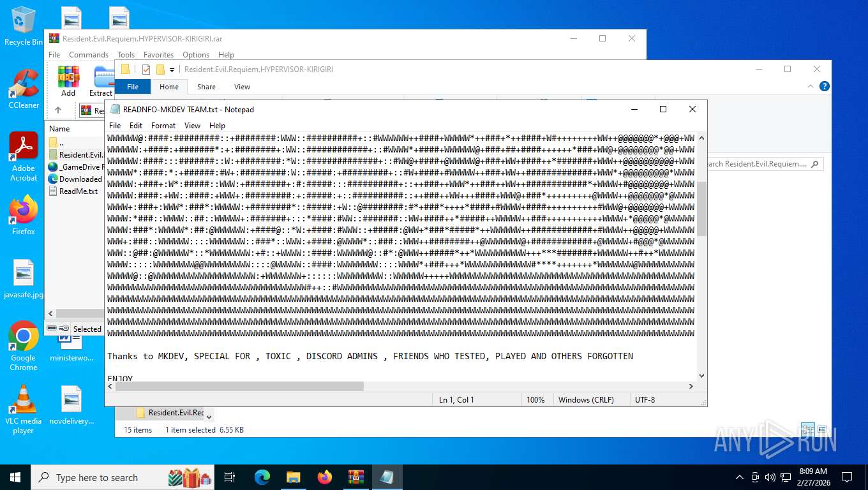Viewport: 868px width, 490px height.
Task: Open Notepad's Format menu
Action: (x=163, y=126)
